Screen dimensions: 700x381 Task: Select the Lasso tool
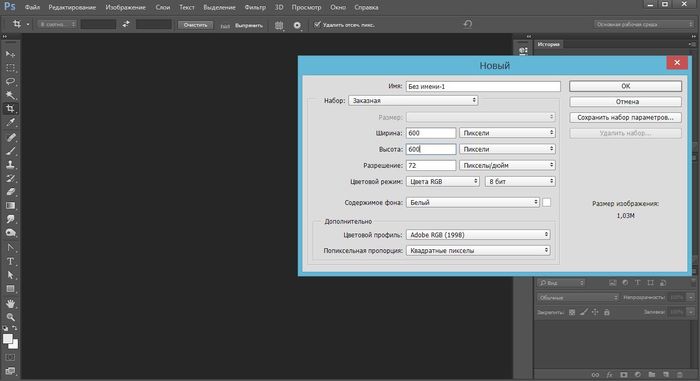tap(10, 81)
